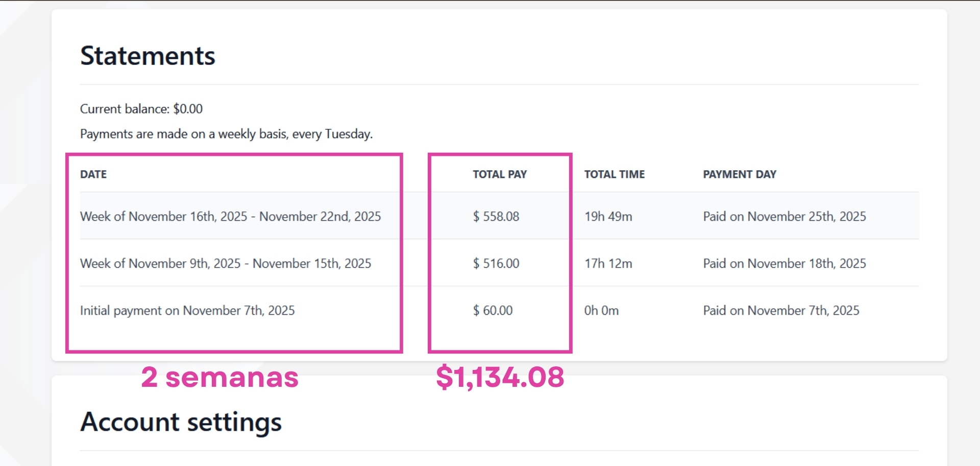Click the $60.00 total pay value

(x=493, y=310)
